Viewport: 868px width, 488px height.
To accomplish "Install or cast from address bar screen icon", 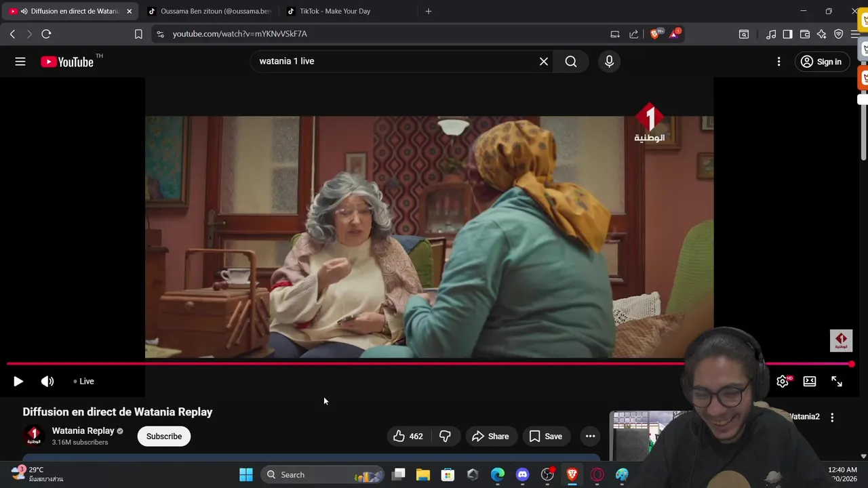I will pos(615,34).
